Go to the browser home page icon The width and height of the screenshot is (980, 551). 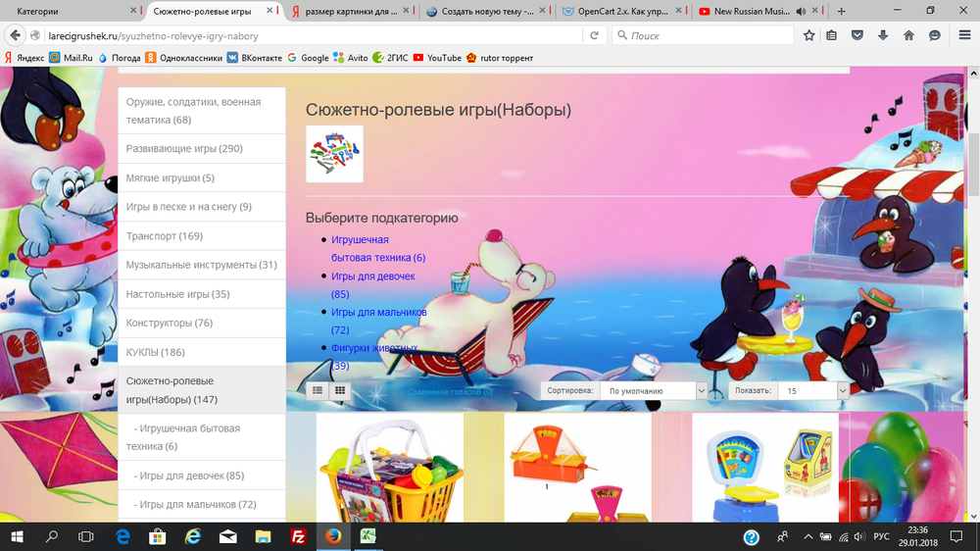pos(908,35)
